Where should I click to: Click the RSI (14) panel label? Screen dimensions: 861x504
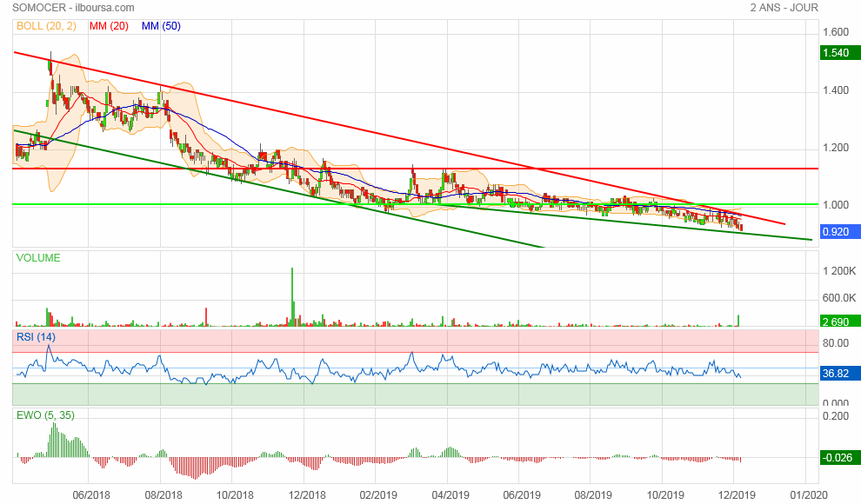click(x=36, y=337)
